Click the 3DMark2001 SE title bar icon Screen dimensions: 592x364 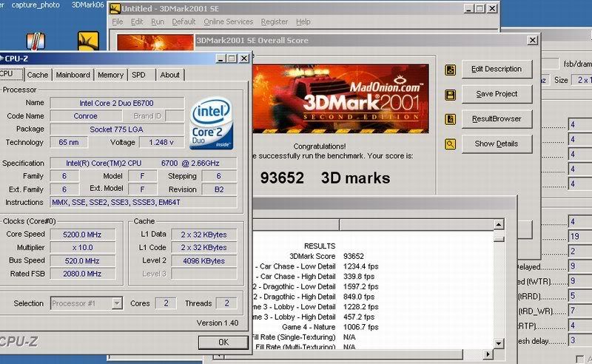pos(117,10)
